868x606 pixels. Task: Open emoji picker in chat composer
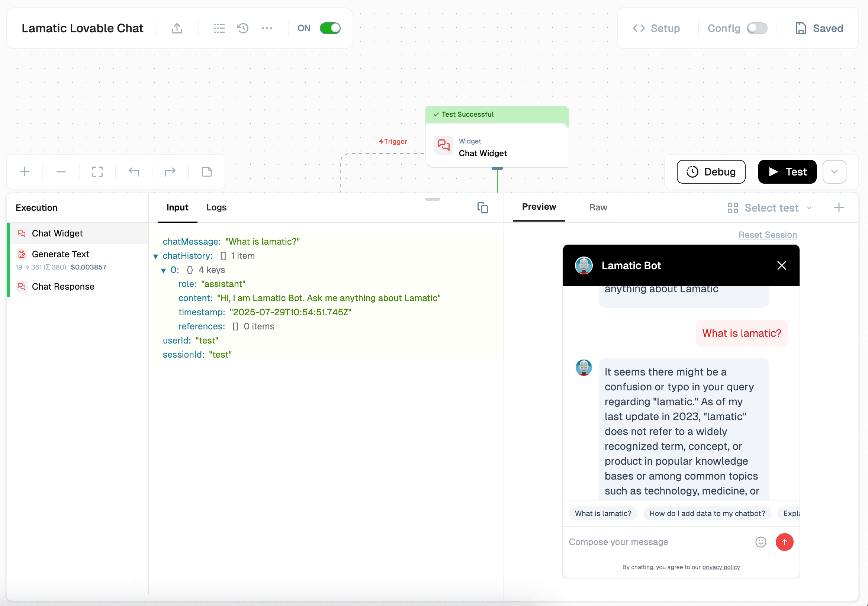tap(760, 542)
